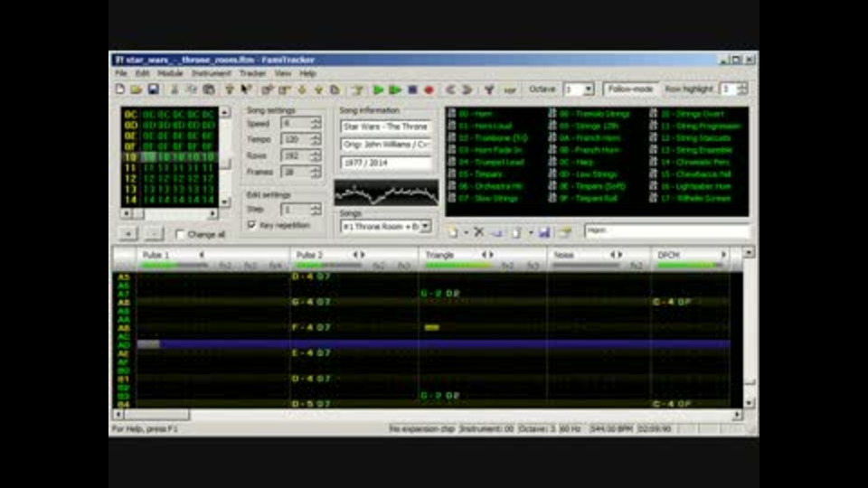Viewport: 868px width, 488px height.
Task: Click the pattern editor horizontal scrollbar
Action: click(428, 415)
